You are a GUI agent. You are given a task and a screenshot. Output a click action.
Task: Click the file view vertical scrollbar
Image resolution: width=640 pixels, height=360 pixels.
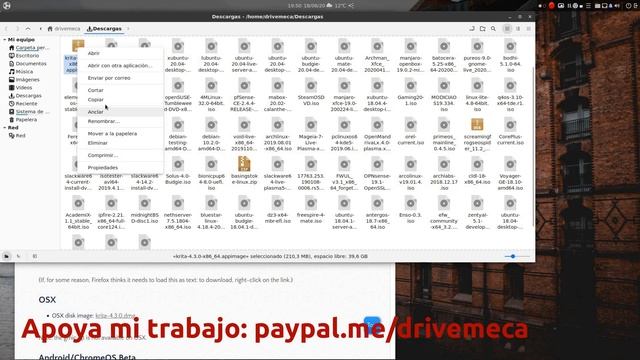(x=533, y=147)
